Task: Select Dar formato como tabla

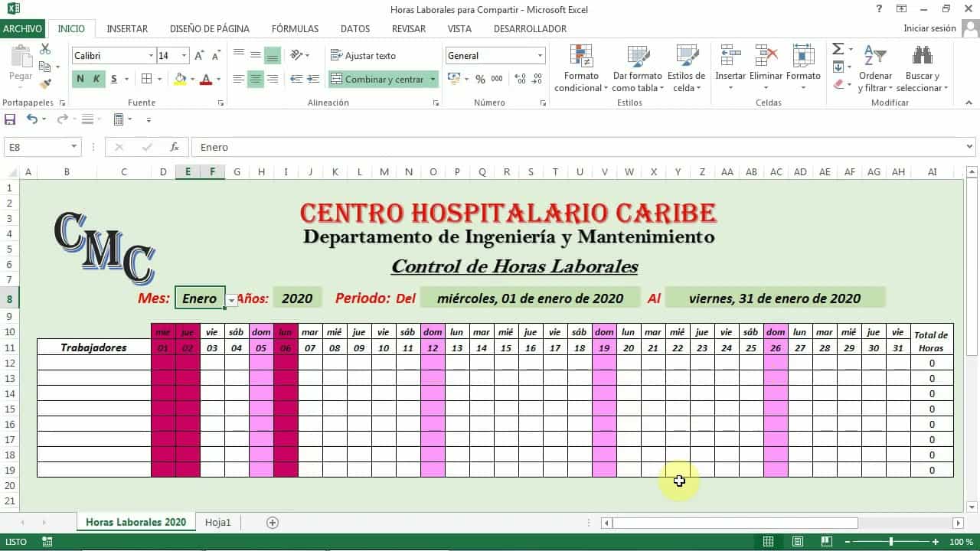Action: 637,67
